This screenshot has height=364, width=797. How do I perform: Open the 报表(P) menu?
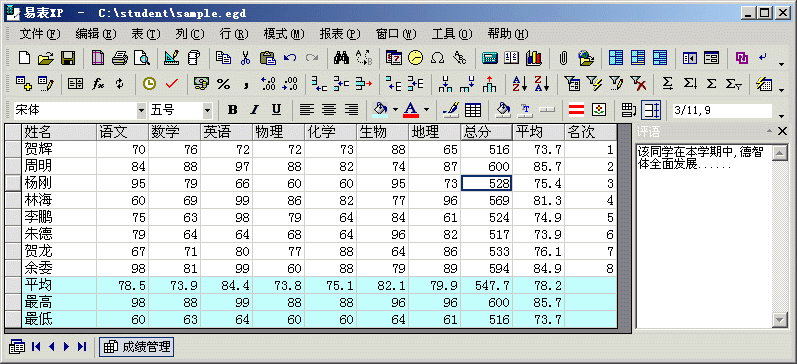[x=340, y=34]
